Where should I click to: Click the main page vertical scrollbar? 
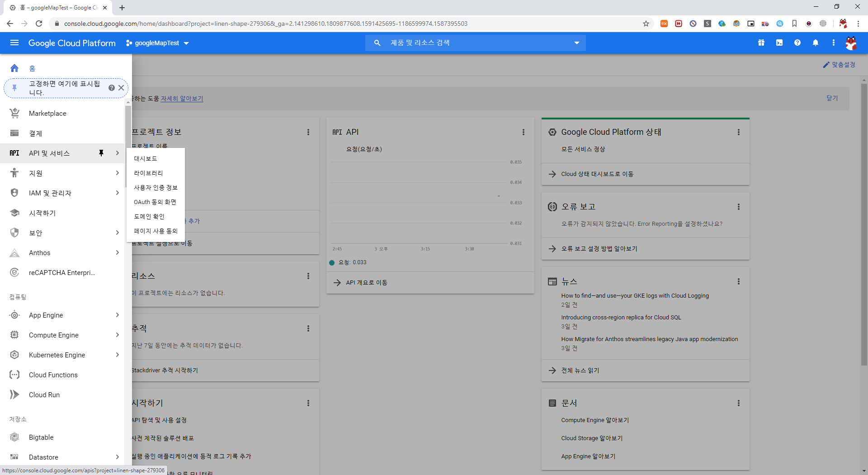click(864, 224)
